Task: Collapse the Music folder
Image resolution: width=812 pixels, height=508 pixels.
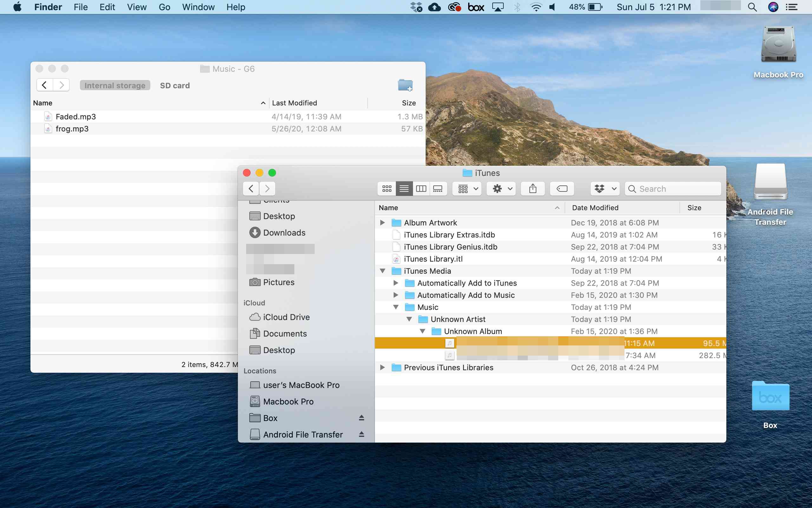Action: coord(396,307)
